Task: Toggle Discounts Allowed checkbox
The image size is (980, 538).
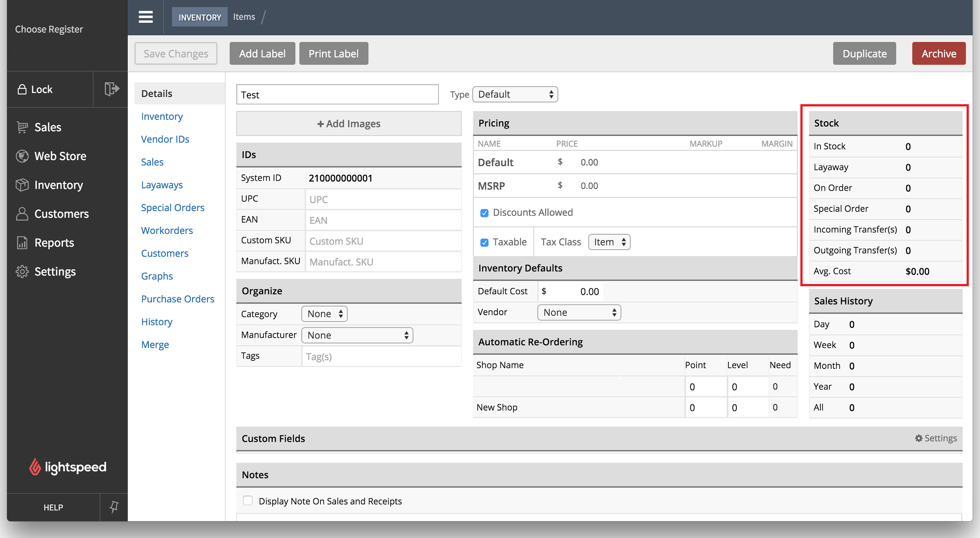Action: pyautogui.click(x=484, y=213)
